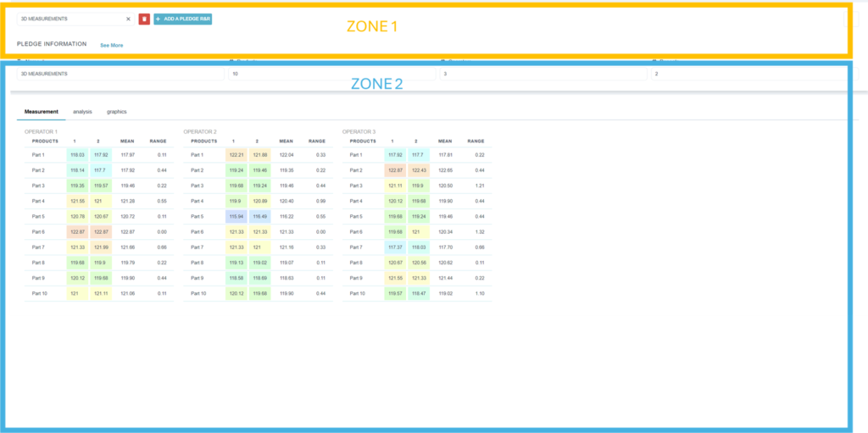
Task: Click the name field containing 3D MEASUREMENTS
Action: click(x=120, y=74)
